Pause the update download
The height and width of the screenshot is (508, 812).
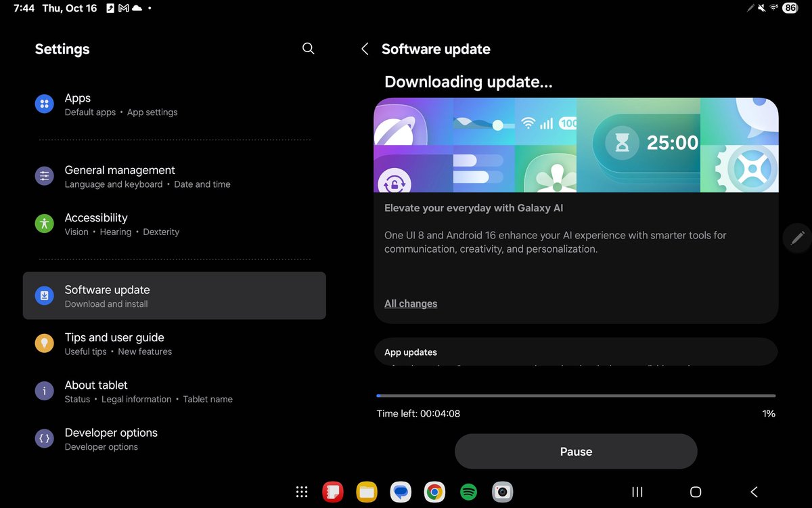(576, 452)
